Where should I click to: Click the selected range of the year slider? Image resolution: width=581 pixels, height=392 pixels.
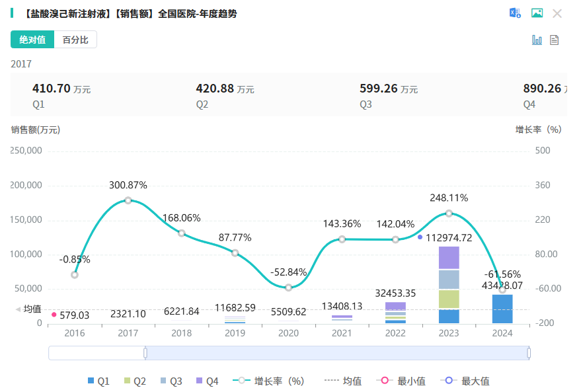click(x=337, y=353)
